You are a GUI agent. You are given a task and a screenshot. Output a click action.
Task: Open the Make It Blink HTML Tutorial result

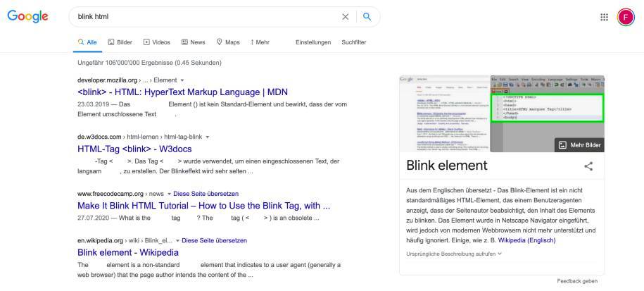click(x=203, y=206)
